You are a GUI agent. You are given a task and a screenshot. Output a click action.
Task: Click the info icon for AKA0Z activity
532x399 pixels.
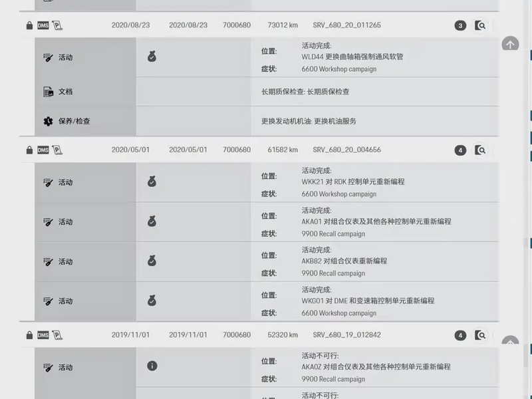[x=152, y=366]
